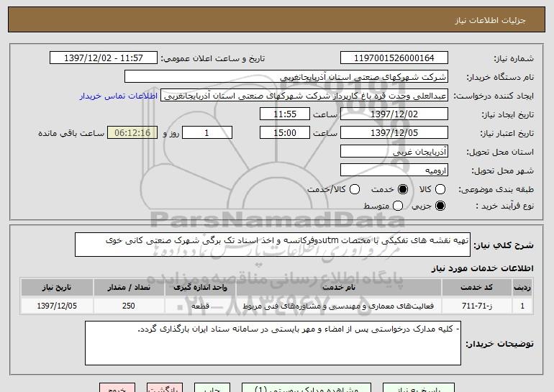Click the تاریخ ایجاد نیاز date 1397/12/02
The image size is (554, 392).
tap(394, 114)
